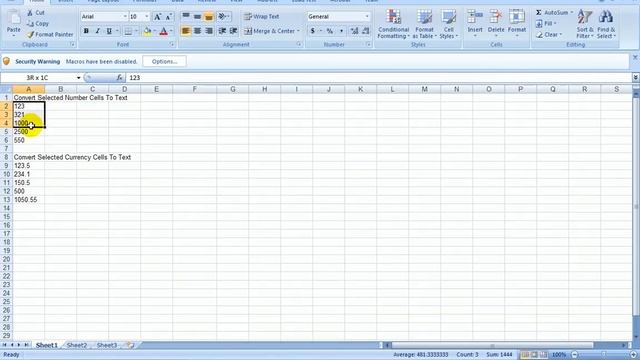This screenshot has width=640, height=360.
Task: Switch to Page Break Preview in status bar
Action: click(543, 355)
